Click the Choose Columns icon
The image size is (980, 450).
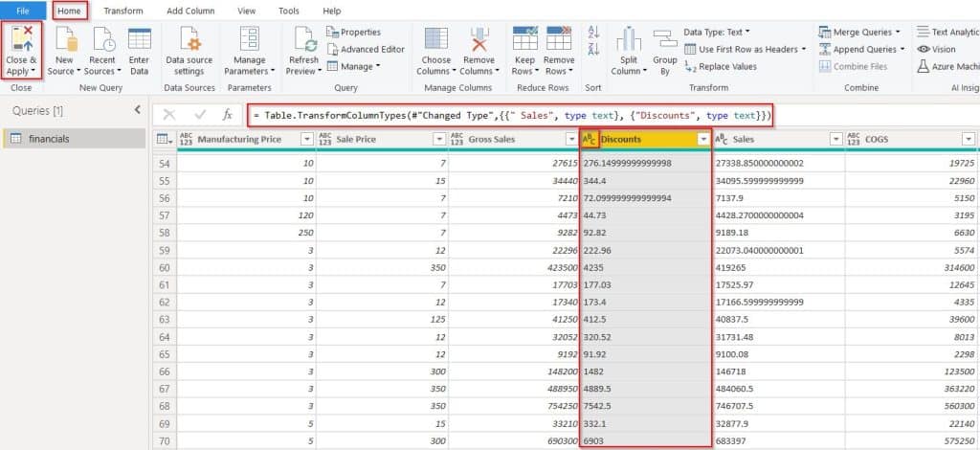click(x=435, y=38)
